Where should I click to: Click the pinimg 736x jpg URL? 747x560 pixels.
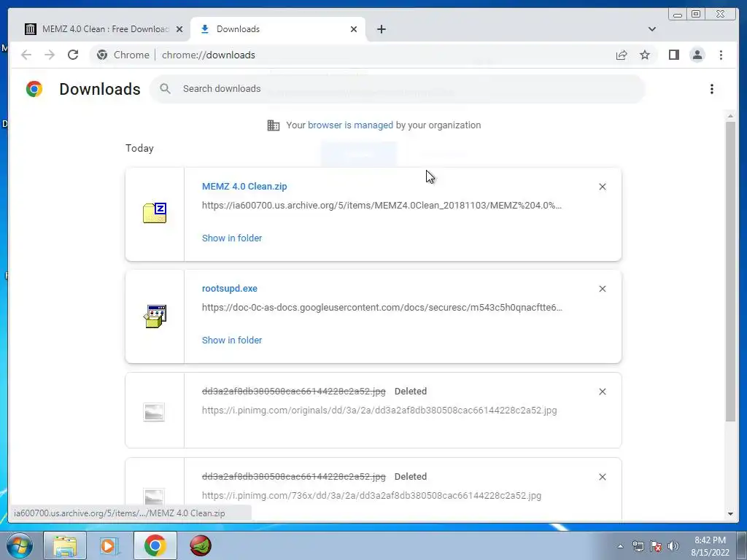point(371,496)
